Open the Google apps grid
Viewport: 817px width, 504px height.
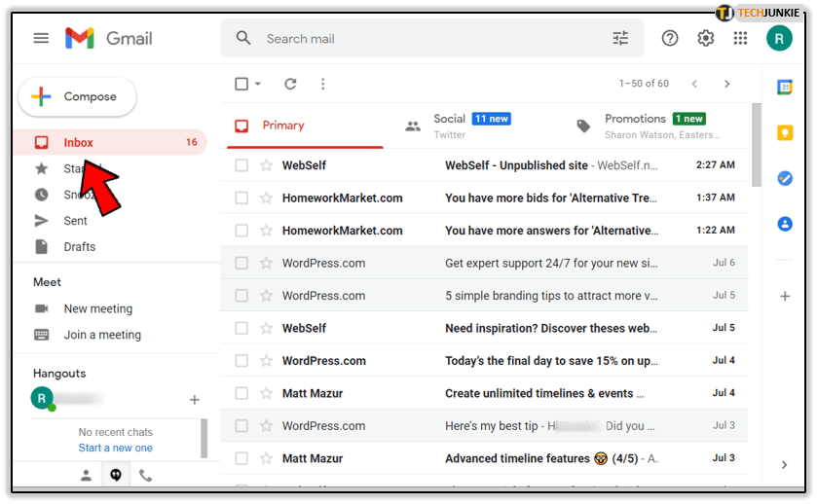740,38
